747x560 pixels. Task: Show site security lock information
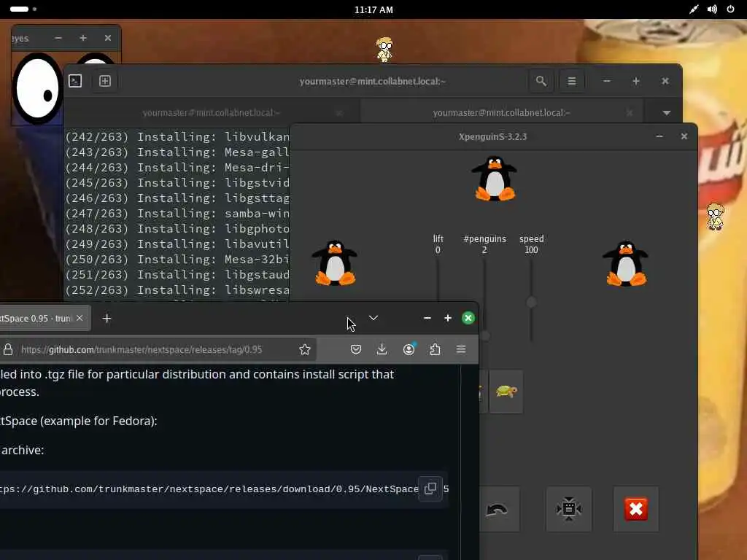click(x=8, y=349)
